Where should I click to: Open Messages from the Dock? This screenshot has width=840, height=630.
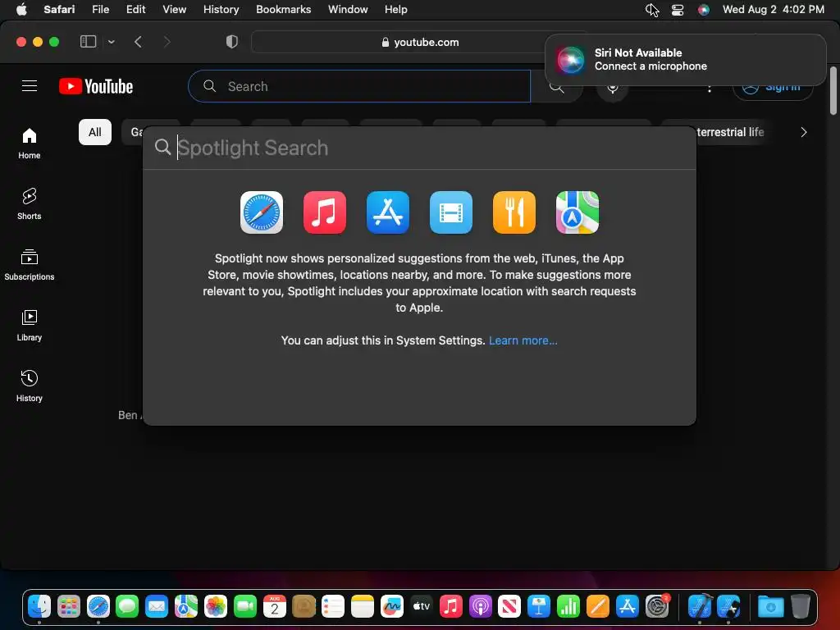(127, 606)
